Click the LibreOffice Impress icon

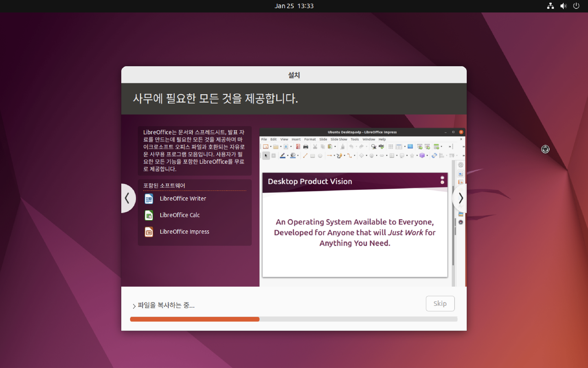(149, 232)
